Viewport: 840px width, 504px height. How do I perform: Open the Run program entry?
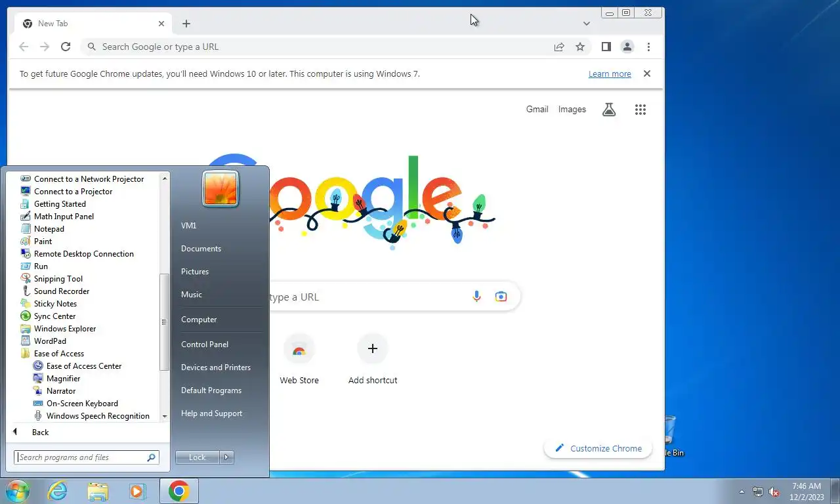pyautogui.click(x=41, y=266)
